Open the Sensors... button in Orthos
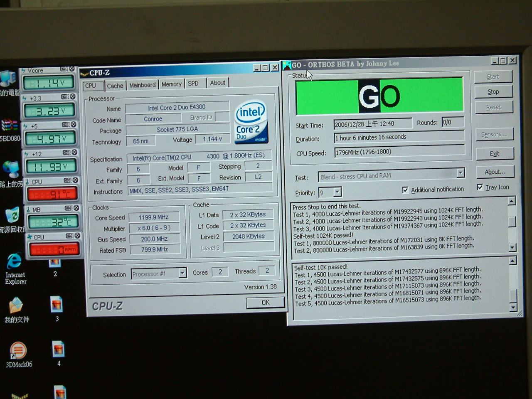This screenshot has width=532, height=399. coord(494,135)
